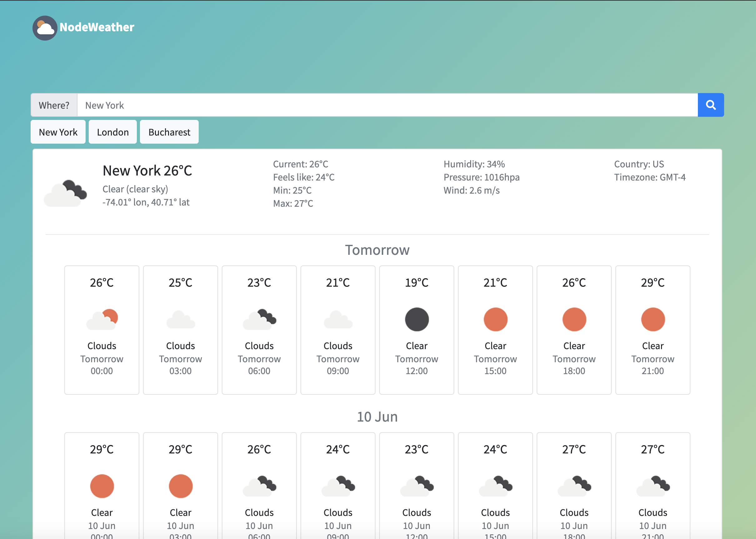The width and height of the screenshot is (756, 539).
Task: Click the search magnifier icon
Action: tap(710, 105)
